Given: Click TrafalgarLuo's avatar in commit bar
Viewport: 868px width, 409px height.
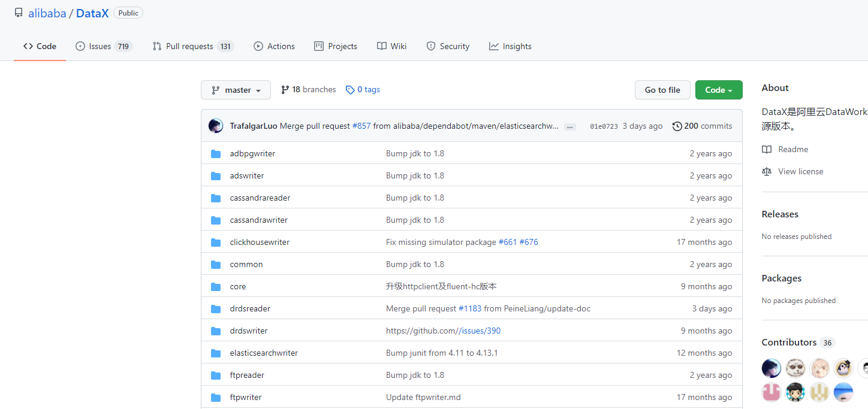Looking at the screenshot, I should (216, 126).
